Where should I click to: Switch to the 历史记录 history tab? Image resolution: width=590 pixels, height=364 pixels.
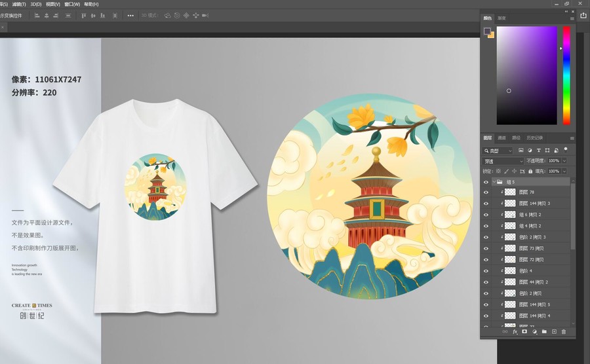pos(535,138)
